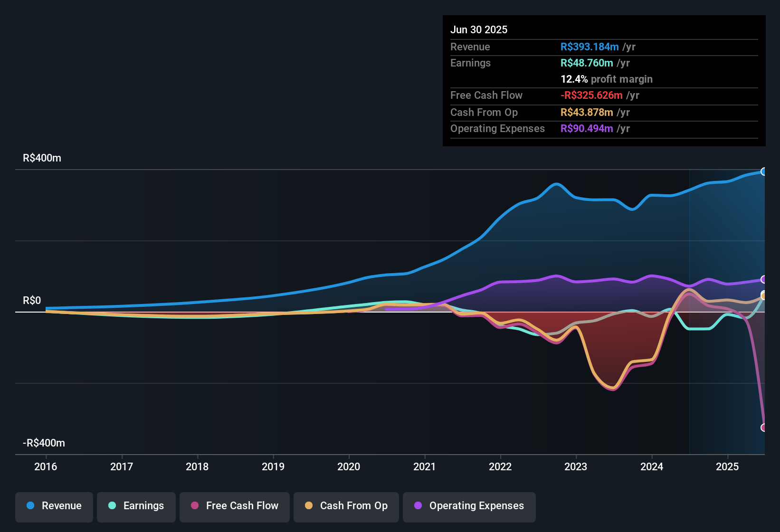Click the blue Revenue legend dot
The image size is (780, 532).
click(30, 506)
